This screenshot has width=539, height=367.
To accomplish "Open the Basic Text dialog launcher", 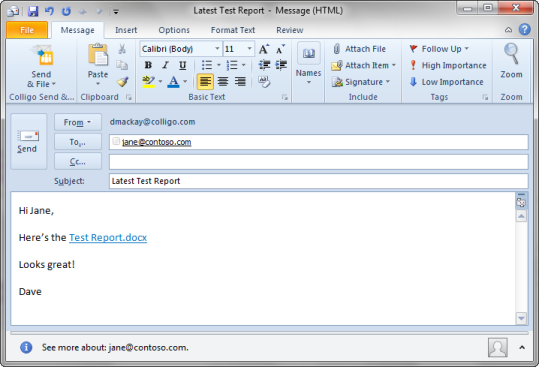I will pyautogui.click(x=285, y=97).
